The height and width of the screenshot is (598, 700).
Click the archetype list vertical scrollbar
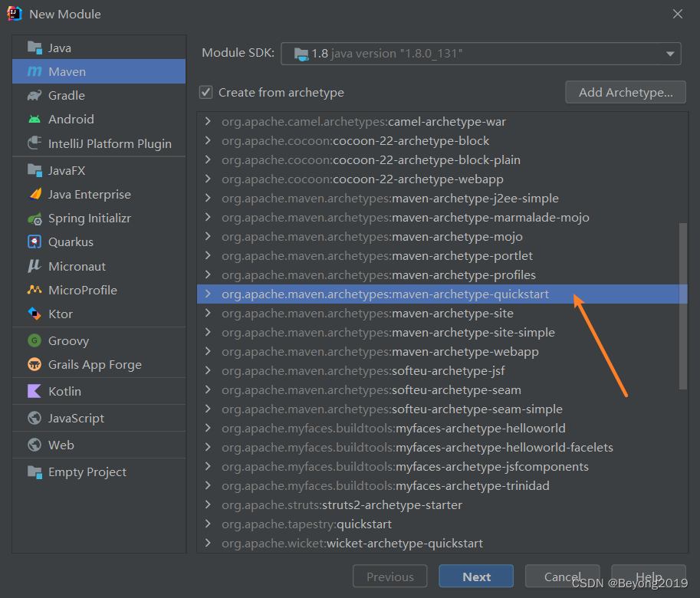[x=683, y=306]
